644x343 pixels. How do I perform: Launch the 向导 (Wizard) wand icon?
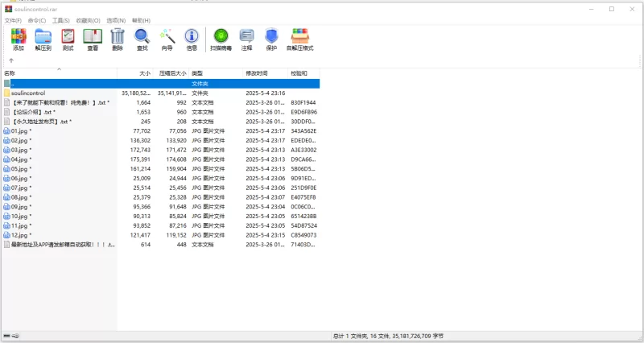coord(167,37)
